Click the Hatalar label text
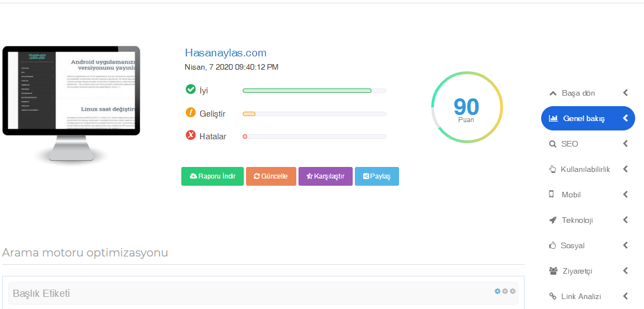Image resolution: width=644 pixels, height=309 pixels. pyautogui.click(x=213, y=137)
